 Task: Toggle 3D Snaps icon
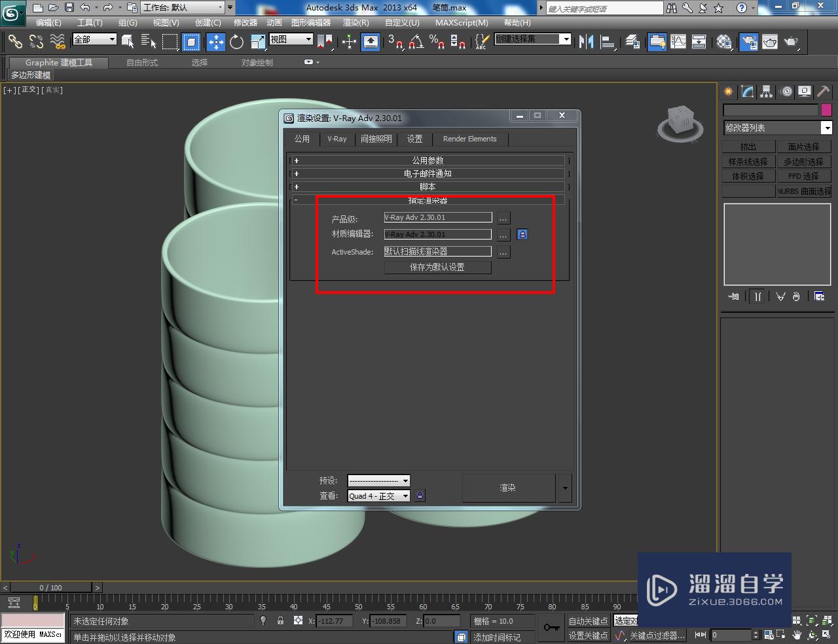[x=395, y=42]
